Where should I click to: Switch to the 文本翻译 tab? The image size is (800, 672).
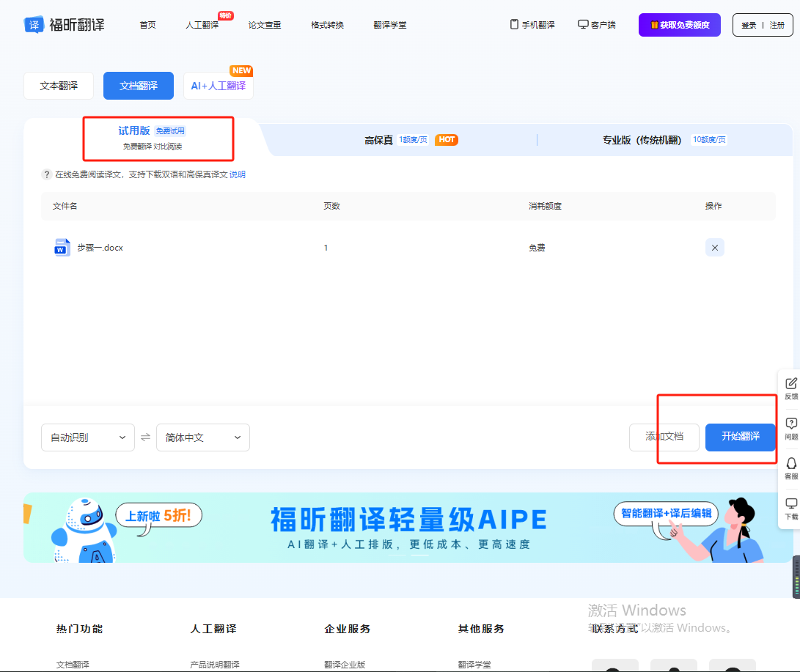click(x=59, y=86)
